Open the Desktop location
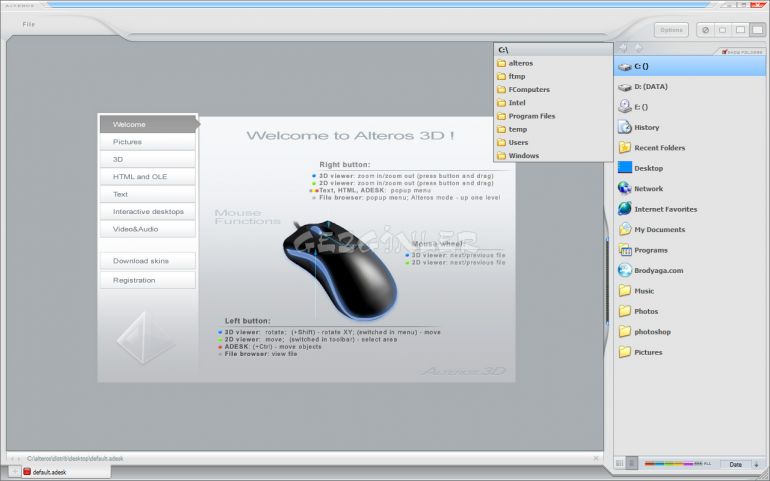This screenshot has width=770, height=481. click(689, 169)
